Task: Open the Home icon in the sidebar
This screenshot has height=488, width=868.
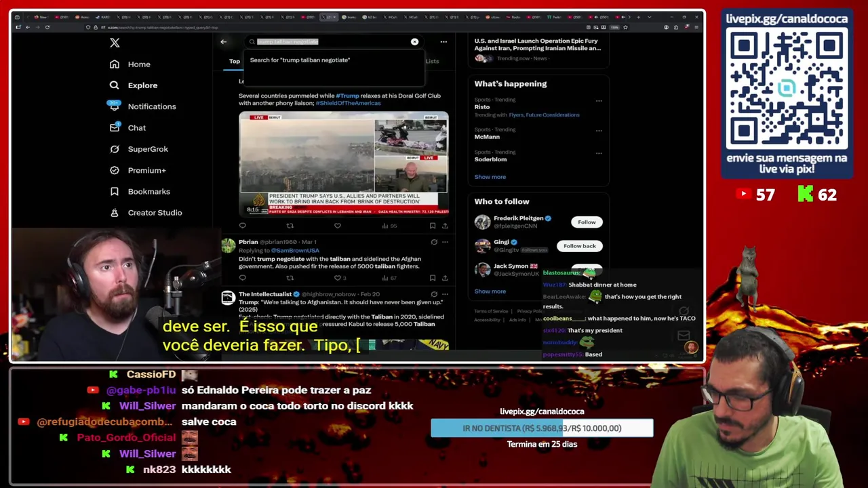Action: [x=115, y=64]
